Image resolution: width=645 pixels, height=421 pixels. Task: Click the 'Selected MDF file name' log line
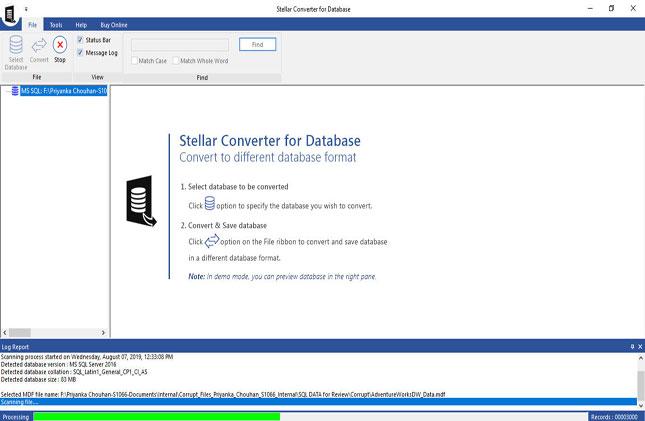[223, 394]
